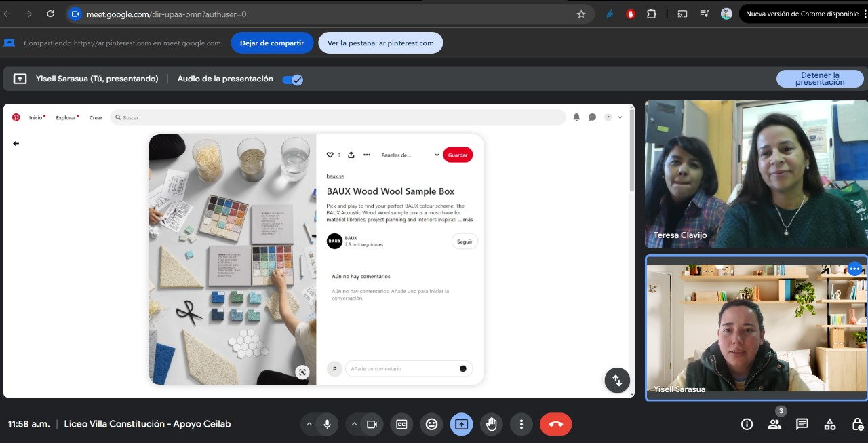The height and width of the screenshot is (443, 868).
Task: Open the Crear tab in Pinterest
Action: 96,117
